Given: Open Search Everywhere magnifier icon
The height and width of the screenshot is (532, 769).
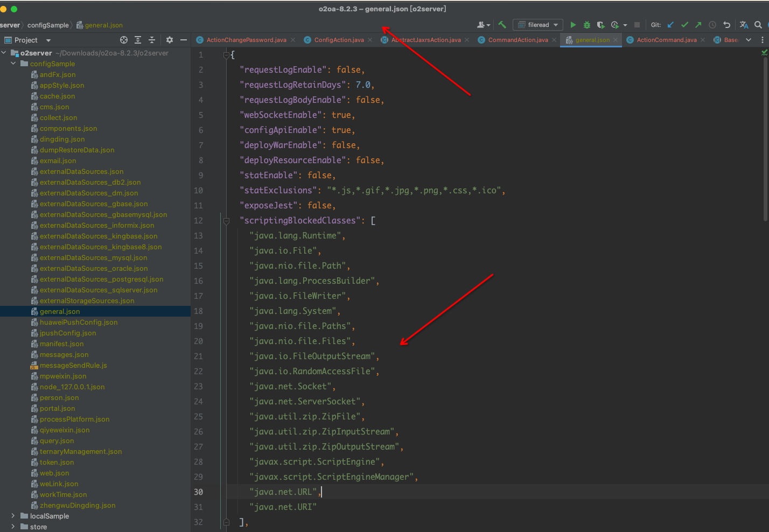Looking at the screenshot, I should tap(758, 25).
